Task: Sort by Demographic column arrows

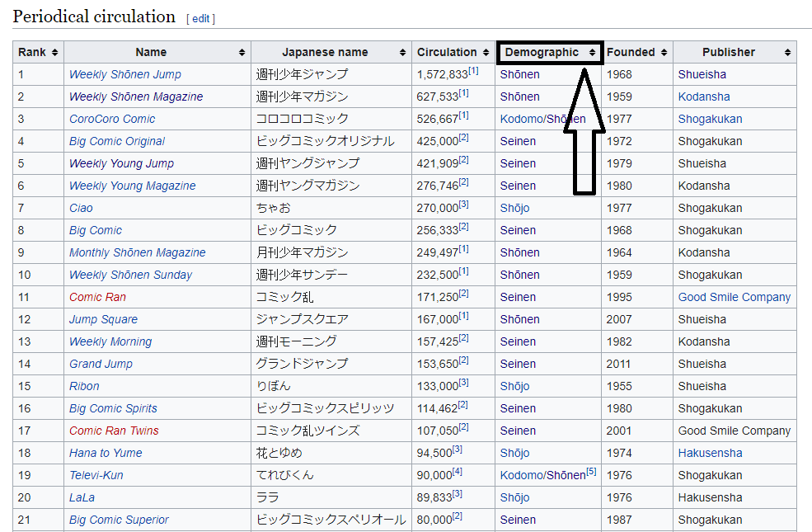Action: coord(592,53)
